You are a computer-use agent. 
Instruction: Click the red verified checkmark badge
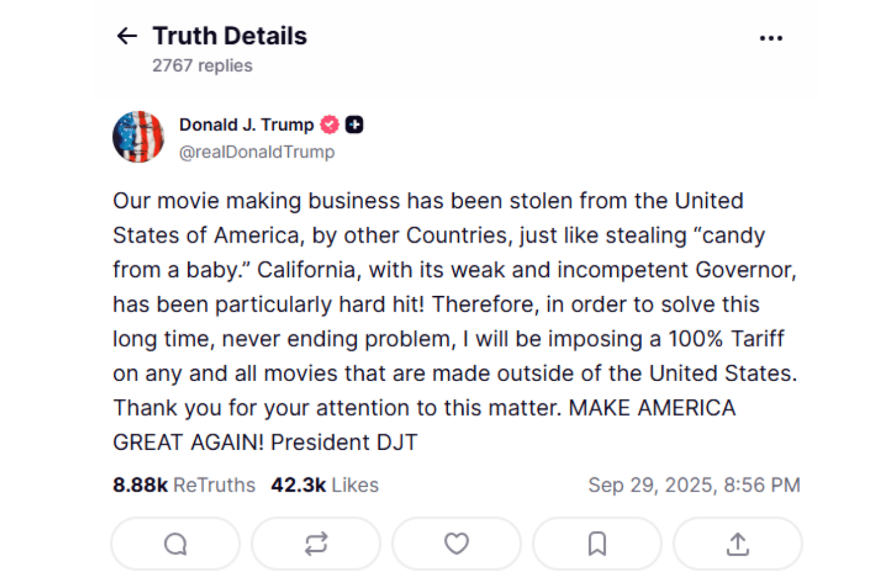click(x=329, y=125)
